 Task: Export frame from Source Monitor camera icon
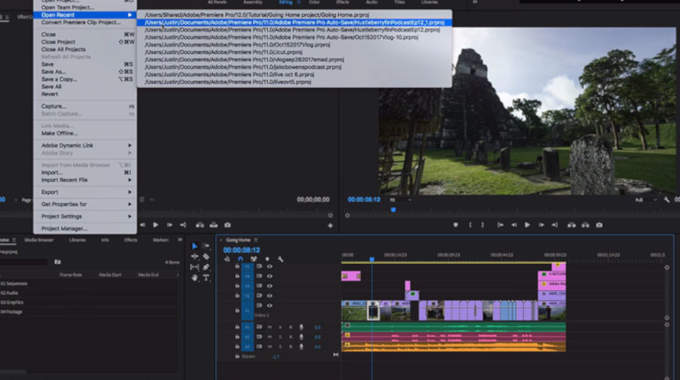tap(227, 225)
